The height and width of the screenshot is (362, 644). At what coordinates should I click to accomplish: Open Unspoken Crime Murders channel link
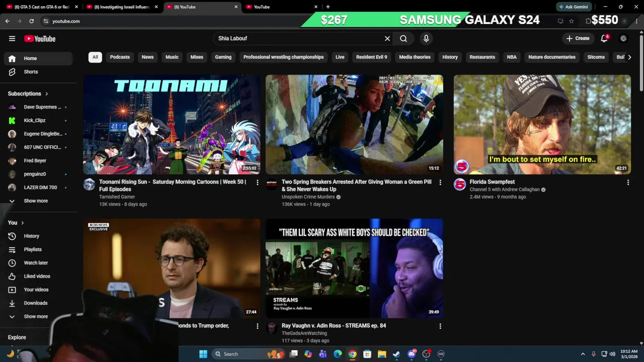tap(308, 197)
